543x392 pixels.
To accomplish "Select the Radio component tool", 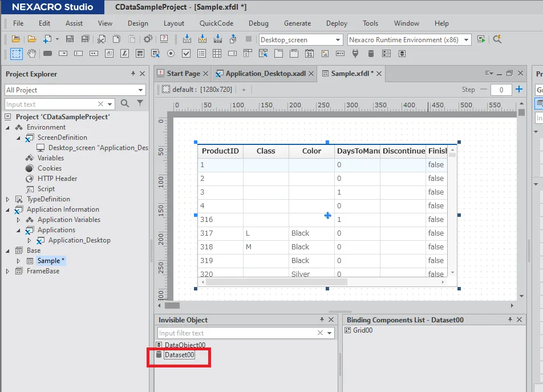I will click(x=171, y=54).
